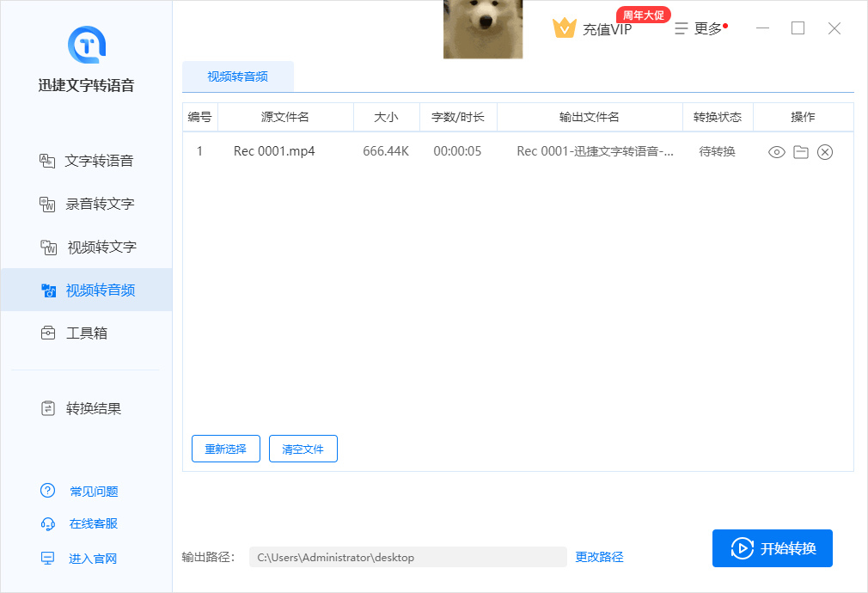Select the 视频转音频 sidebar item
This screenshot has height=593, width=868.
(x=86, y=290)
